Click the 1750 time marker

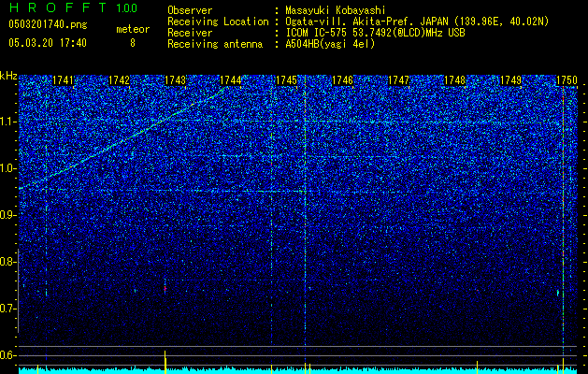(566, 80)
